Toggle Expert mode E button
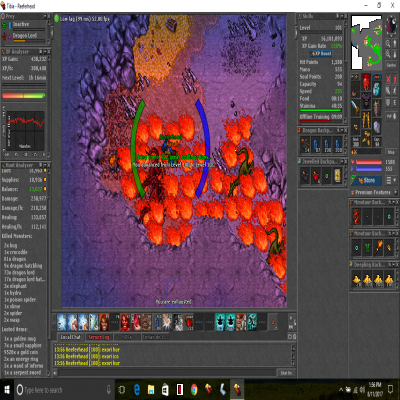The height and width of the screenshot is (400, 400). (x=395, y=102)
